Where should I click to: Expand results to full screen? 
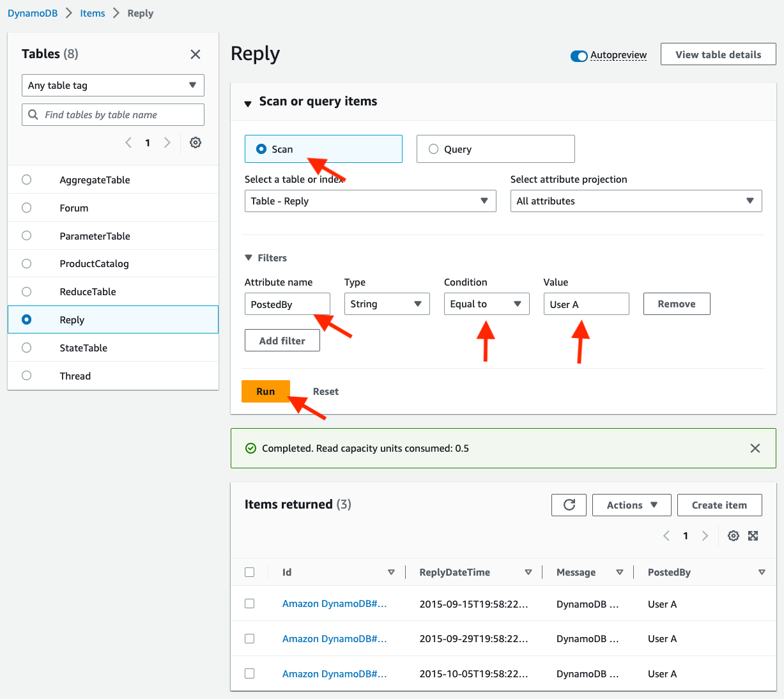[753, 535]
